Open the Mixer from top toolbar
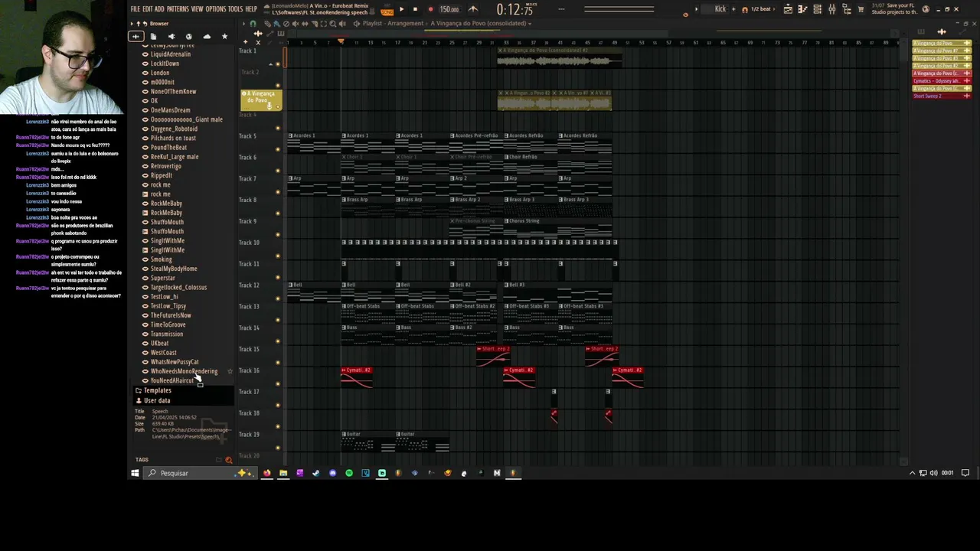The image size is (980, 551). 832,9
